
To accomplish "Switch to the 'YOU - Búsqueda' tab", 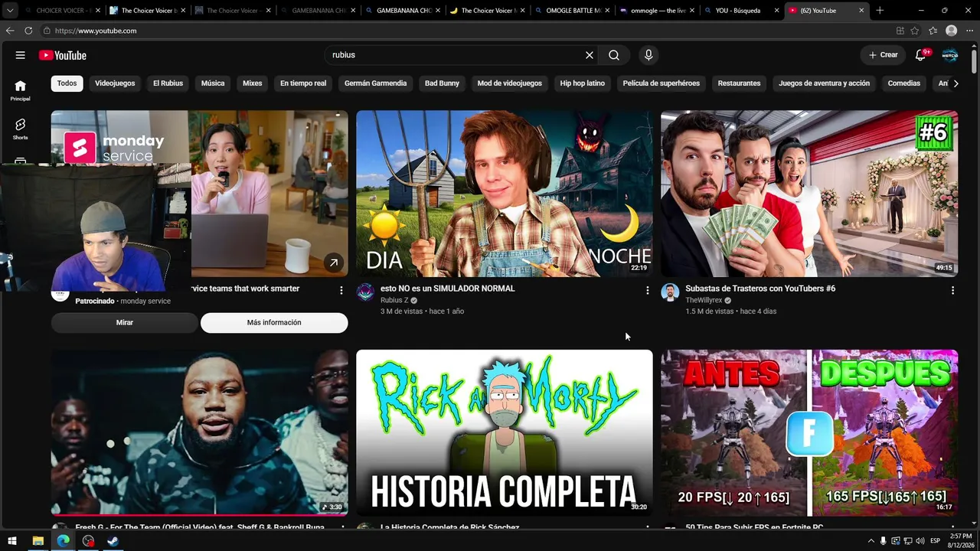I will (x=741, y=11).
